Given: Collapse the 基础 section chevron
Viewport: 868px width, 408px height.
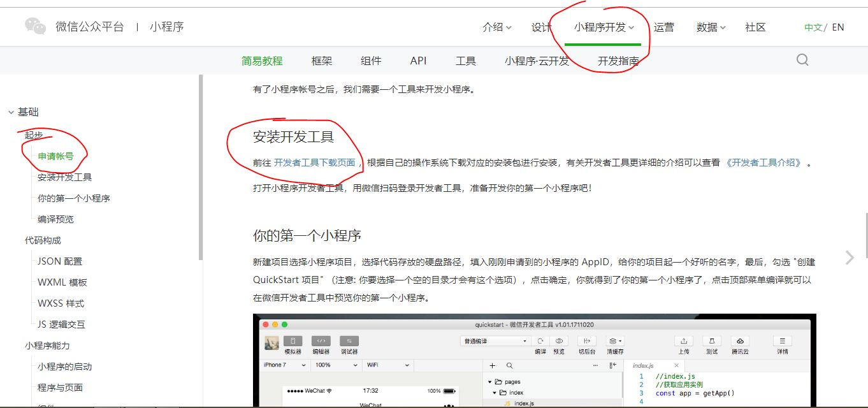Looking at the screenshot, I should 11,112.
